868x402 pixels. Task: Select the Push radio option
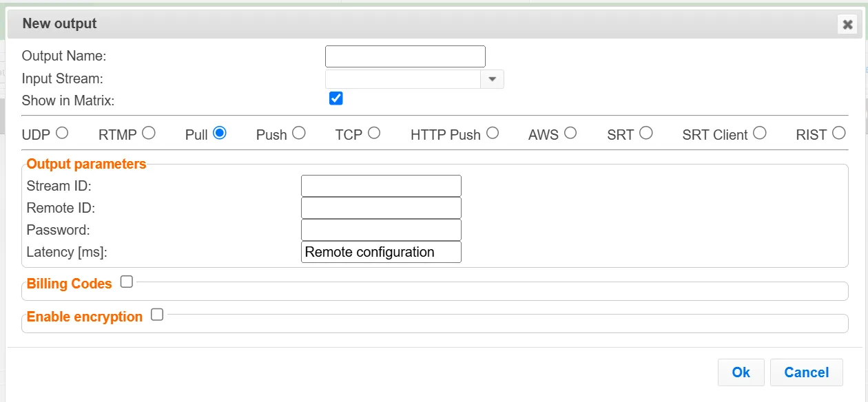(299, 133)
